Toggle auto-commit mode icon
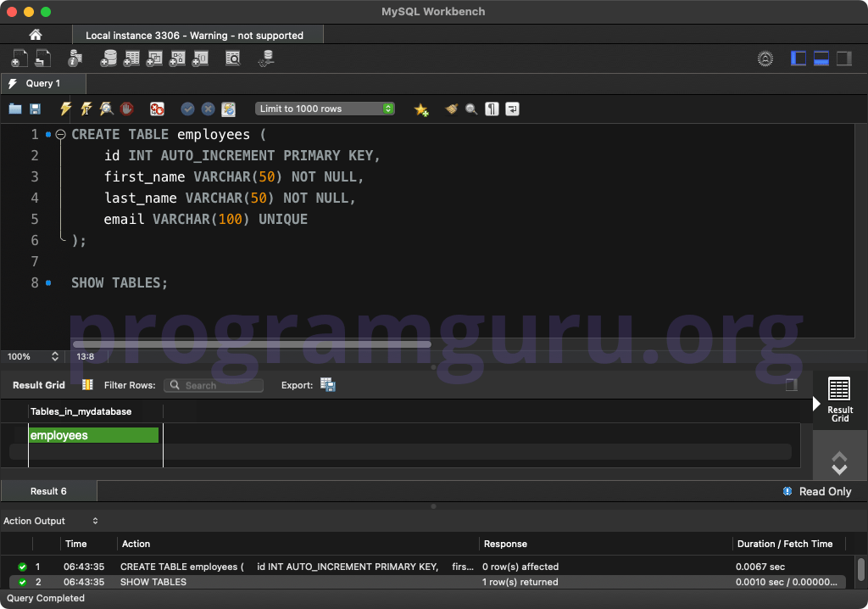The height and width of the screenshot is (609, 868). click(x=229, y=109)
